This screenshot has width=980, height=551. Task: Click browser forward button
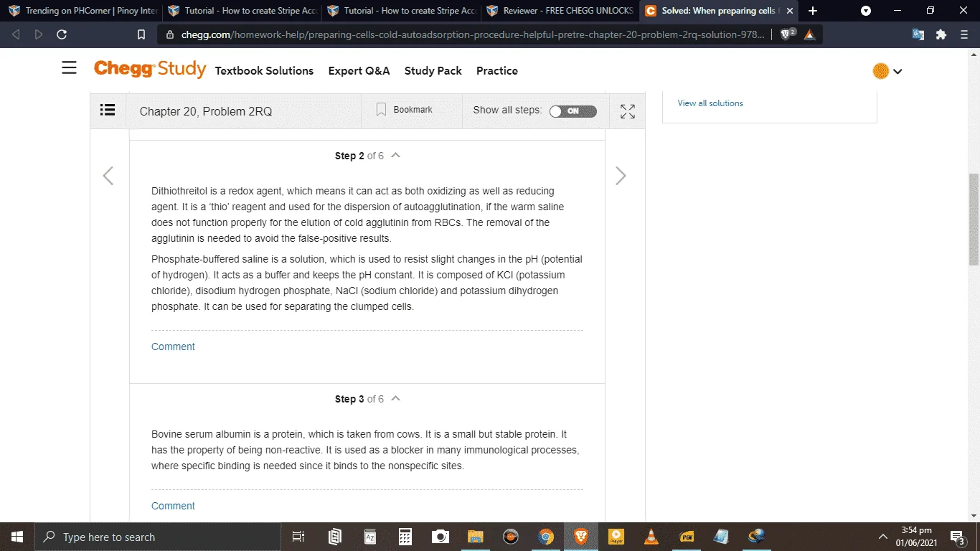coord(39,34)
